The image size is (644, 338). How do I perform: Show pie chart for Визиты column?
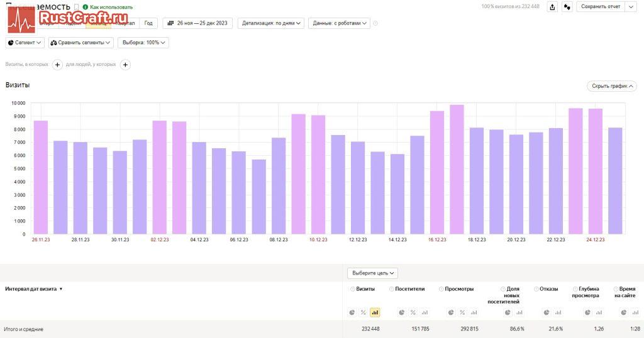pyautogui.click(x=352, y=312)
